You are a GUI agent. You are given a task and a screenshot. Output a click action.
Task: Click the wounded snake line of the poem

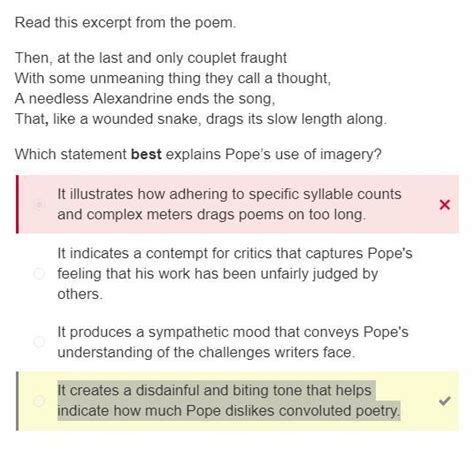(x=201, y=119)
